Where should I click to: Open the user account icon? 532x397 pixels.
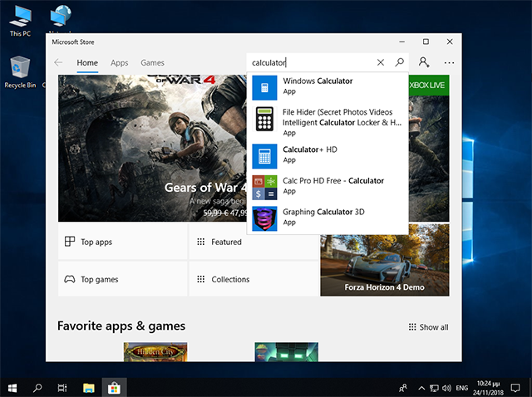click(424, 62)
